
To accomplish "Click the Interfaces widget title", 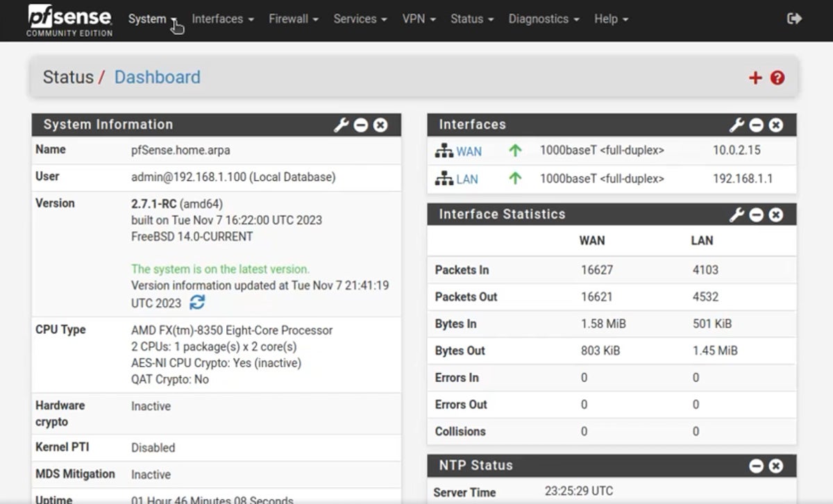I will (472, 124).
